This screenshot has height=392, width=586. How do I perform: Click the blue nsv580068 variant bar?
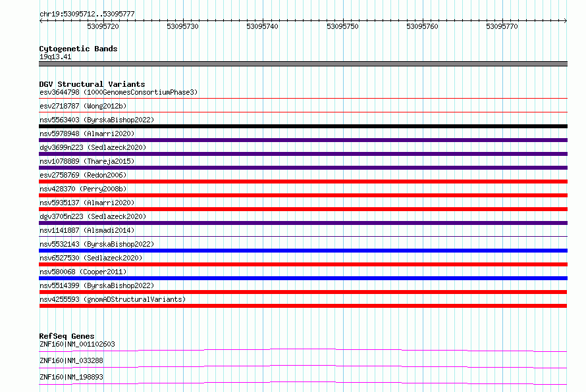tap(303, 278)
